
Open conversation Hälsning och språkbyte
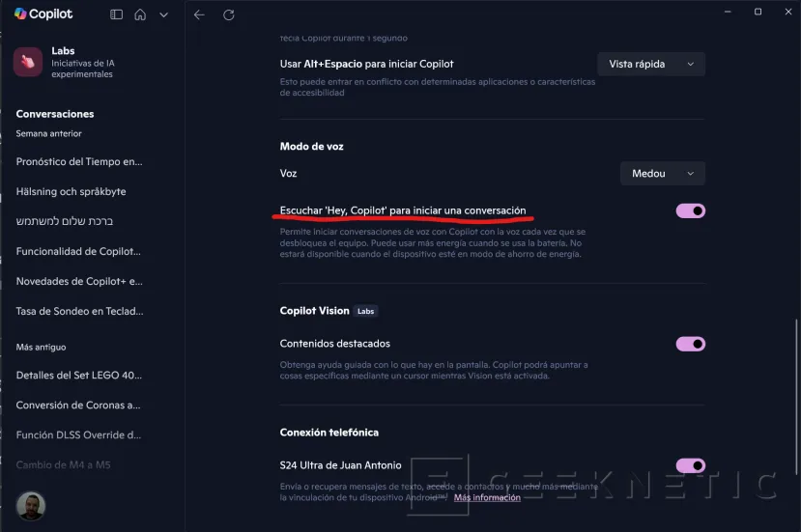pos(71,191)
